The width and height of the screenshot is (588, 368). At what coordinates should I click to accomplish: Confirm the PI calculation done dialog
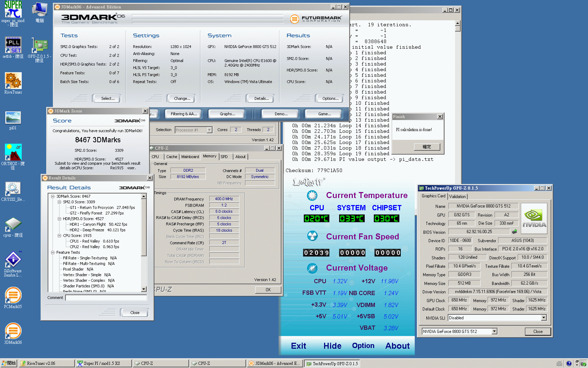[427, 147]
